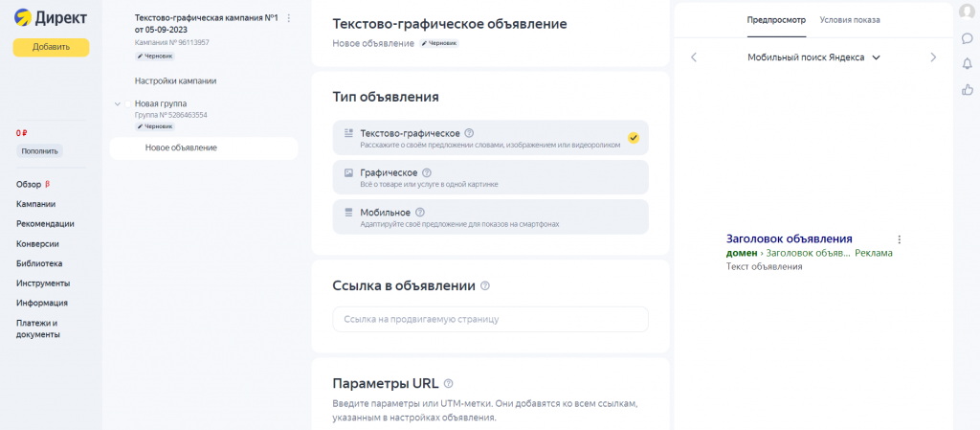This screenshot has width=980, height=430.
Task: Click the Пополнить balance button
Action: click(x=39, y=151)
